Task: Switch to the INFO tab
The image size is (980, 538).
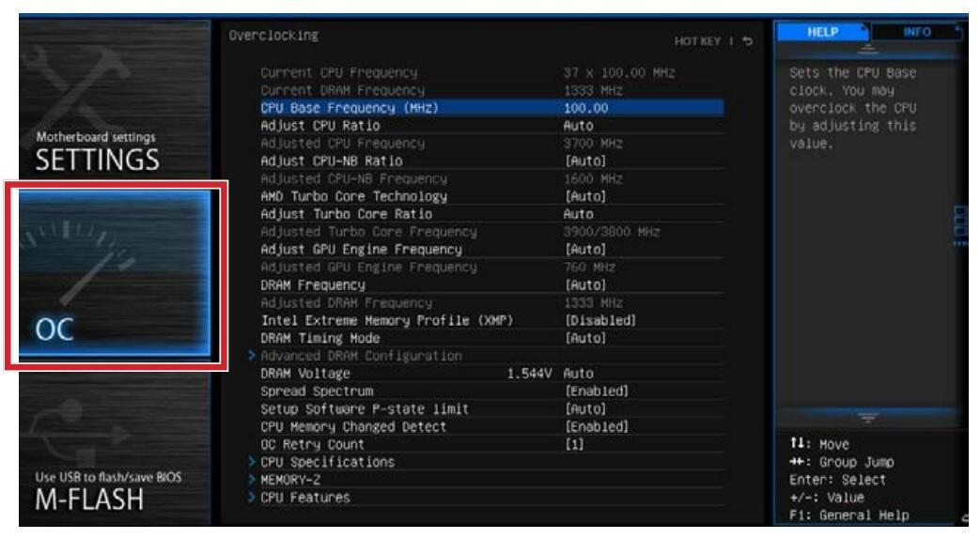Action: point(916,32)
